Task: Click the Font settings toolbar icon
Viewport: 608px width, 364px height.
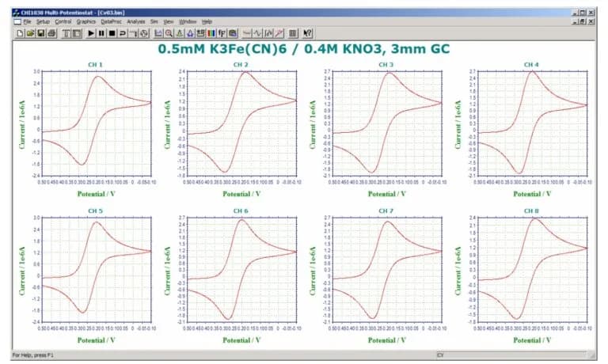Action: pyautogui.click(x=222, y=32)
